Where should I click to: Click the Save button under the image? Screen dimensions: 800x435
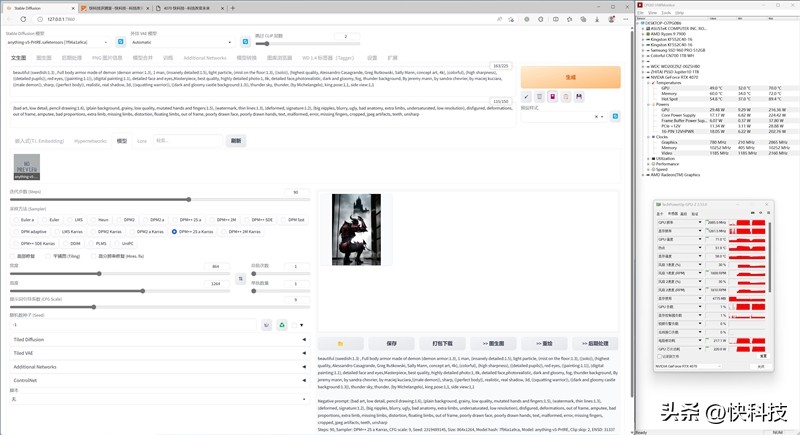(x=391, y=342)
